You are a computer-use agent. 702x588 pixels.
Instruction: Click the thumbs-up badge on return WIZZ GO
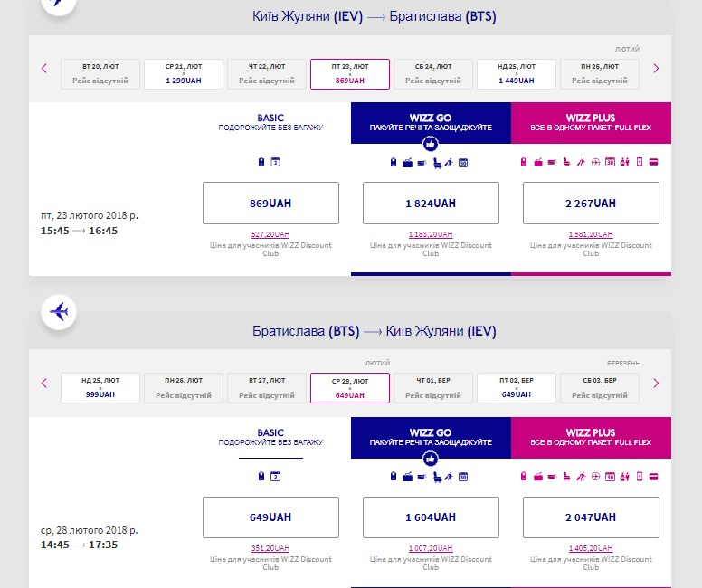(x=431, y=458)
